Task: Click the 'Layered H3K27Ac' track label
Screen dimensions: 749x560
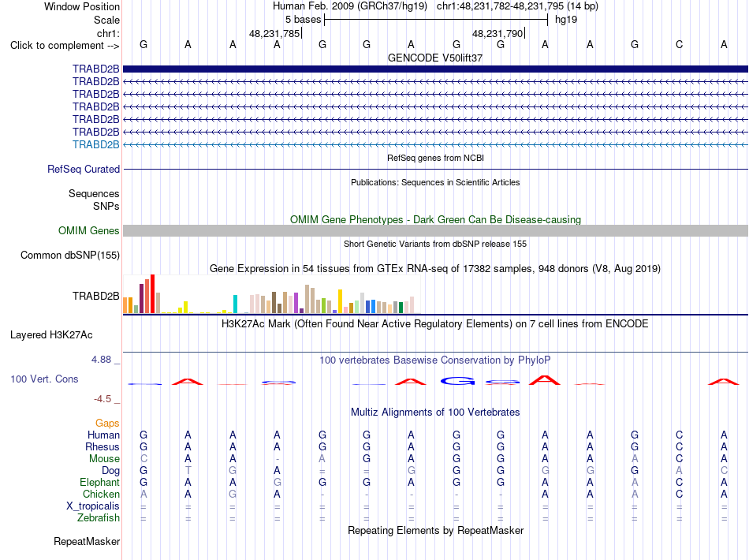Action: [51, 335]
